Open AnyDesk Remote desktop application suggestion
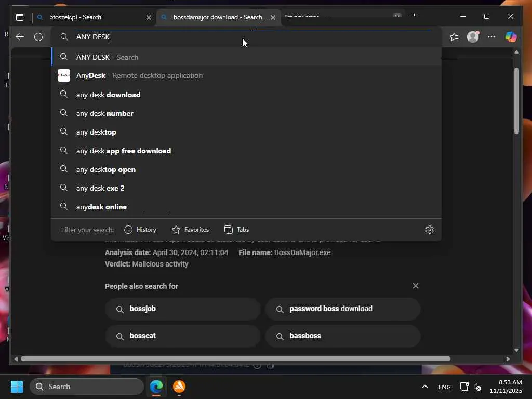 click(x=246, y=75)
